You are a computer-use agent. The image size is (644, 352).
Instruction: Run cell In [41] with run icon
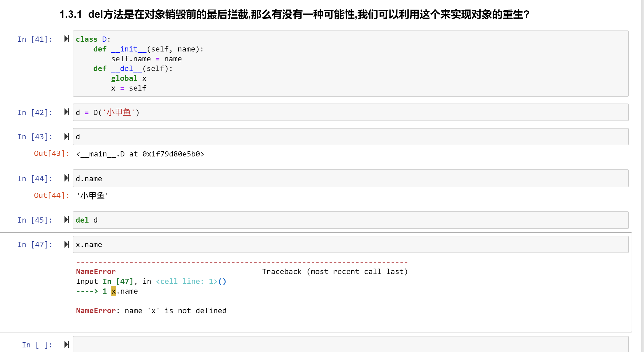pos(67,39)
